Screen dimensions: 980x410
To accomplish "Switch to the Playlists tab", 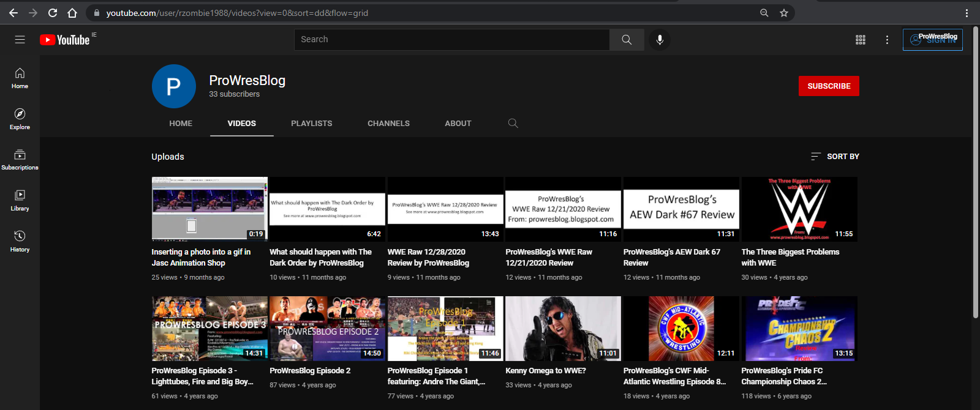I will [311, 124].
